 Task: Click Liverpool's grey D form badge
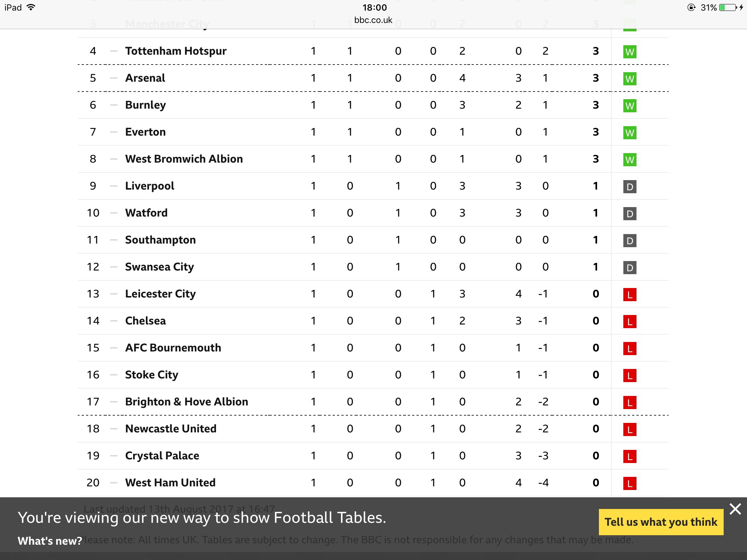[630, 187]
